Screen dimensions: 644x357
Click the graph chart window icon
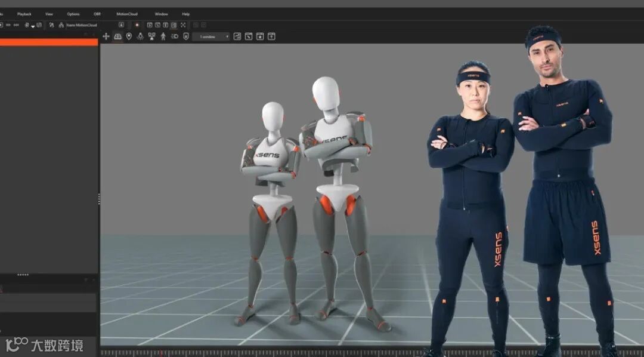click(x=237, y=36)
